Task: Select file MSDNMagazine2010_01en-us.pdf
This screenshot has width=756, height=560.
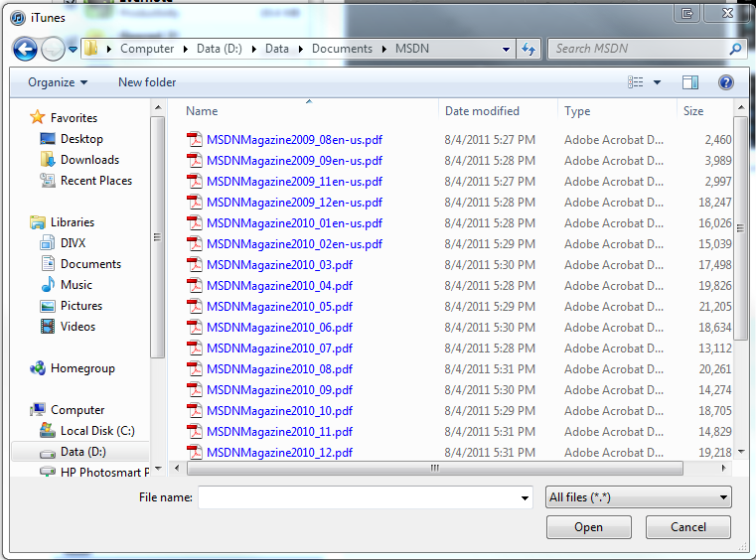Action: click(x=294, y=223)
